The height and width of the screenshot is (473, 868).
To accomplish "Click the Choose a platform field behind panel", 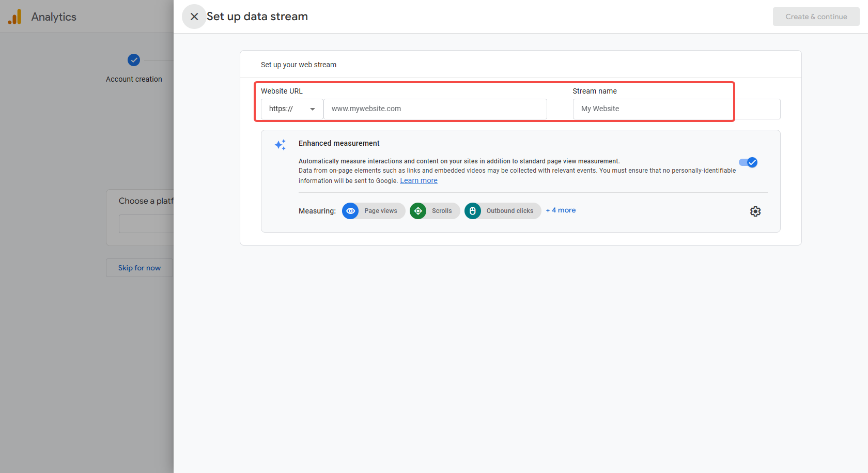I will click(x=146, y=224).
